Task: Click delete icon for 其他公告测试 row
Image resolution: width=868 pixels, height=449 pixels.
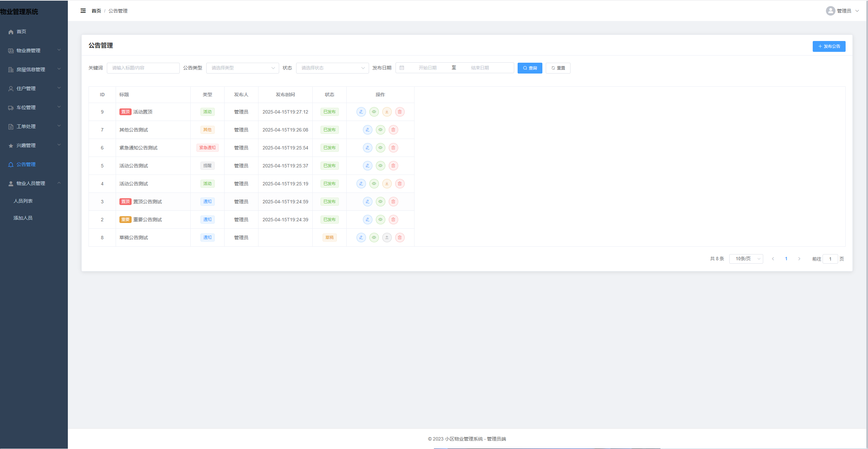Action: tap(393, 130)
